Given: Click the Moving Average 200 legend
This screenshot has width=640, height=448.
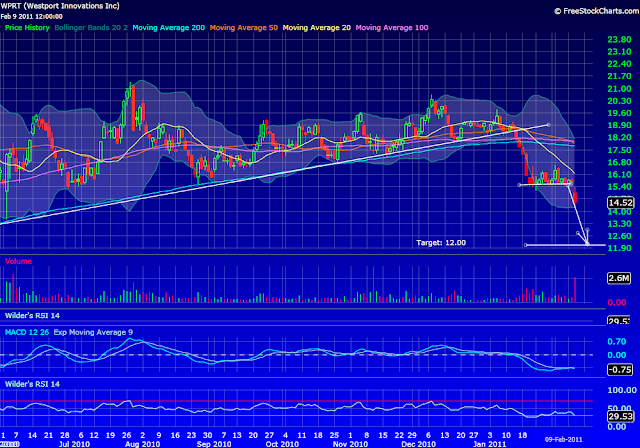Looking at the screenshot, I should (169, 28).
